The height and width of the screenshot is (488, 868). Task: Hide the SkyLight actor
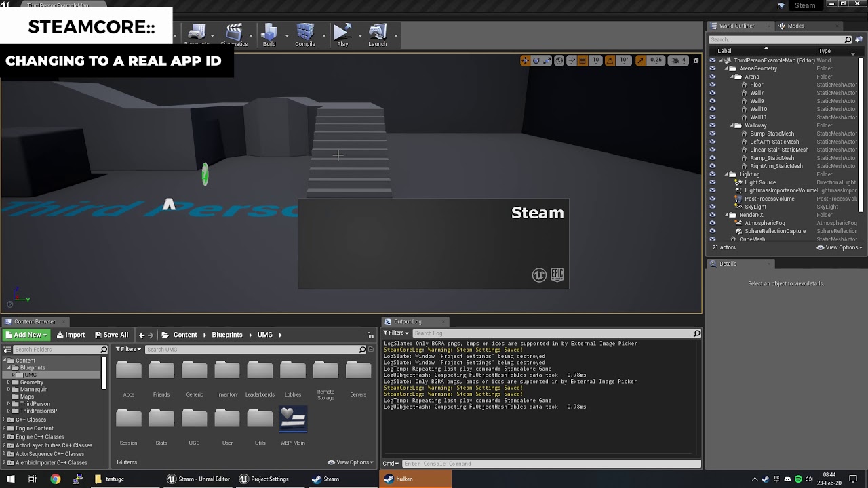[x=712, y=207]
